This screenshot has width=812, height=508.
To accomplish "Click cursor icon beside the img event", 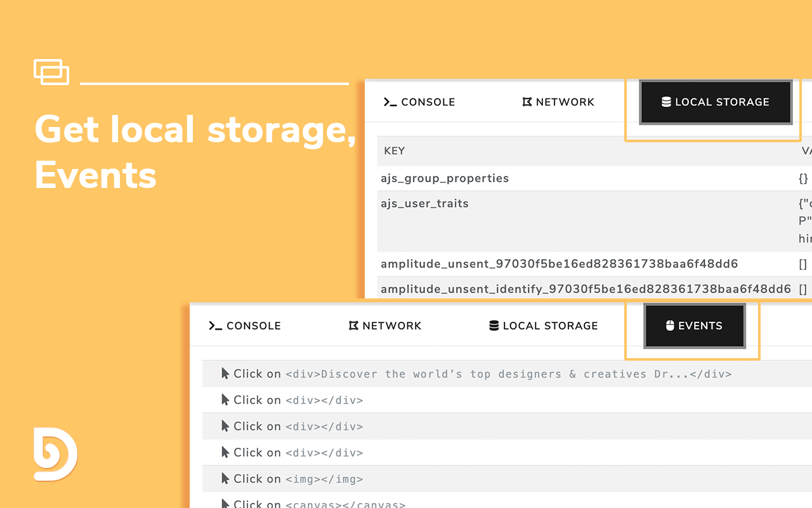I will 225,478.
